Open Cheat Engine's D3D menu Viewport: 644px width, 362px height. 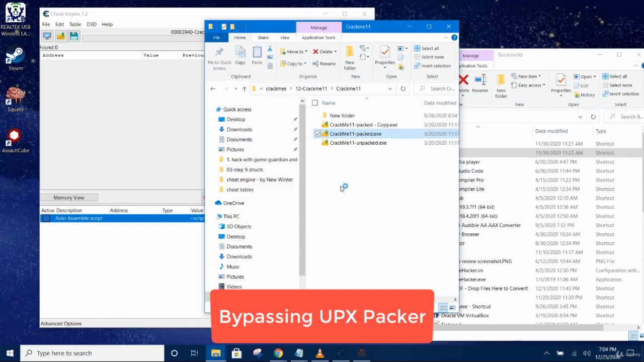click(x=91, y=24)
